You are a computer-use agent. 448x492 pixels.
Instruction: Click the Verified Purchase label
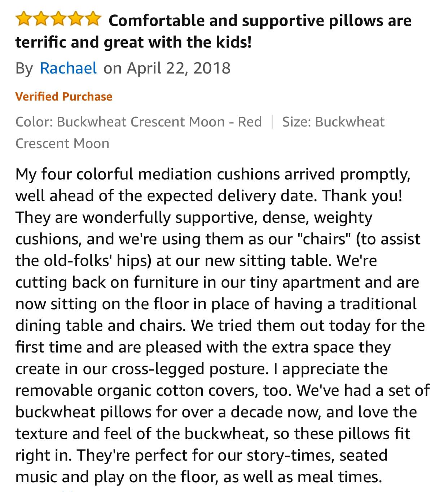pos(64,97)
